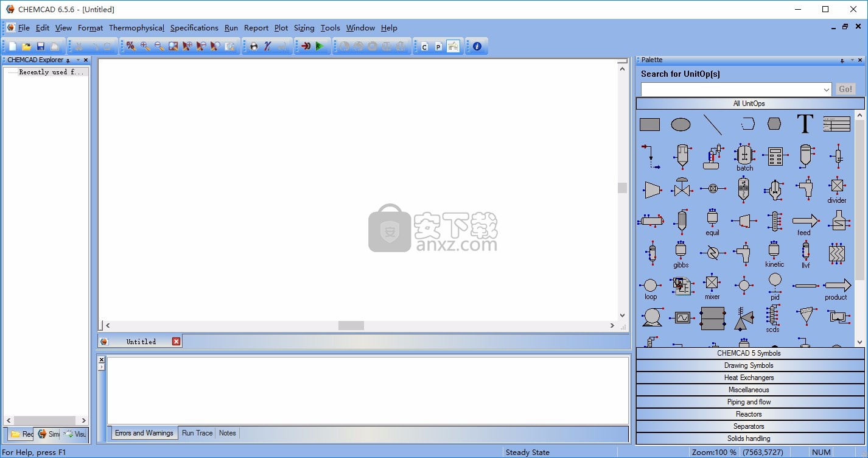Close the message pane with X
This screenshot has height=458, width=868.
pyautogui.click(x=101, y=360)
